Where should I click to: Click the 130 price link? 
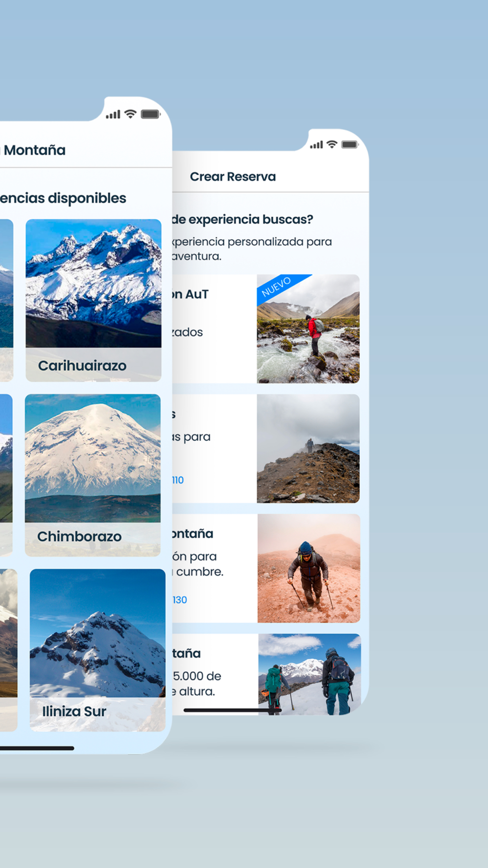(x=179, y=599)
